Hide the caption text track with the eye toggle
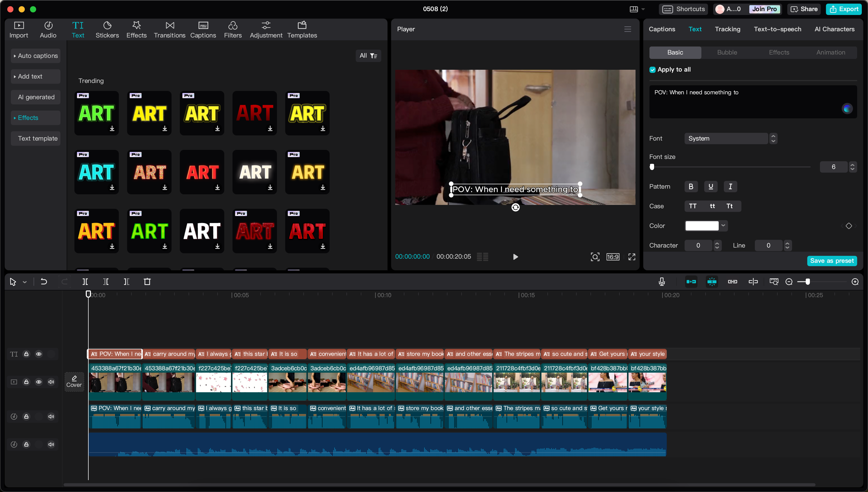 coord(39,354)
